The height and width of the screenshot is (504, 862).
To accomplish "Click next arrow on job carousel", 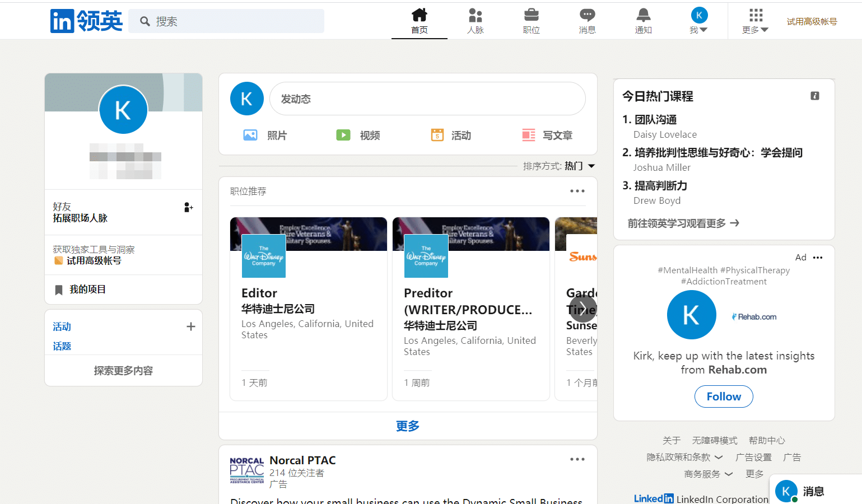I will 583,309.
